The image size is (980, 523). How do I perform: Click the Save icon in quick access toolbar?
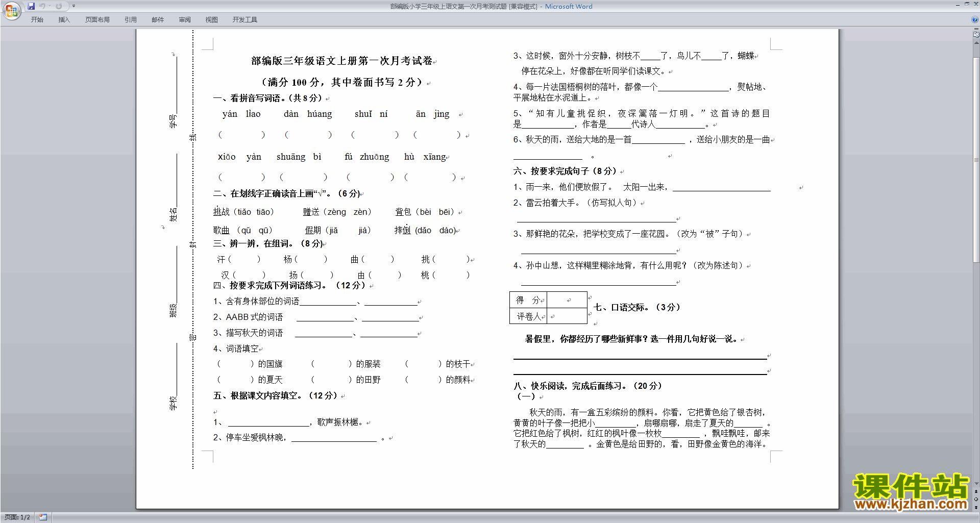tap(31, 6)
